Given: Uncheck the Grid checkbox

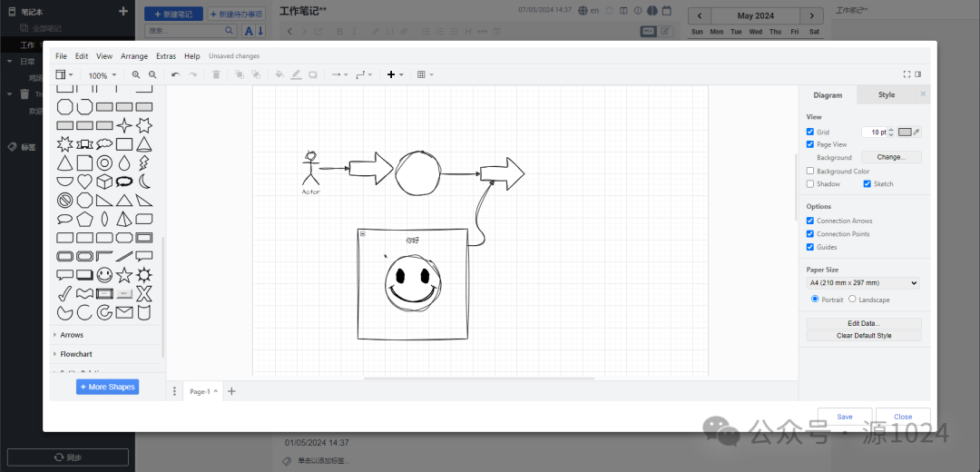Looking at the screenshot, I should click(x=810, y=132).
